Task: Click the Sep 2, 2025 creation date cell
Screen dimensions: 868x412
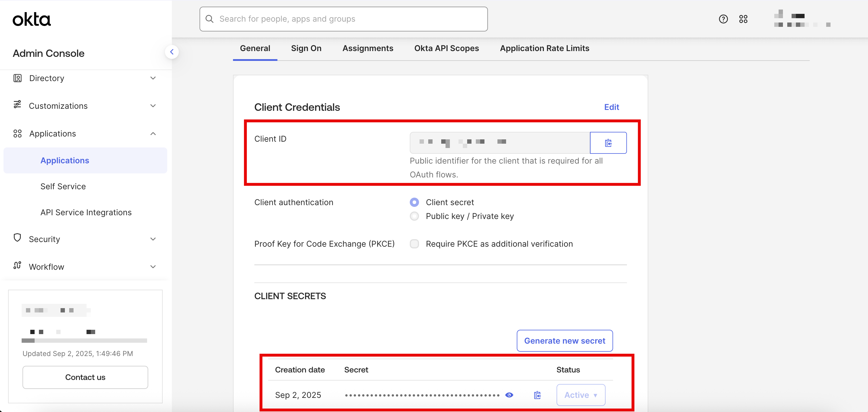Action: pyautogui.click(x=298, y=395)
